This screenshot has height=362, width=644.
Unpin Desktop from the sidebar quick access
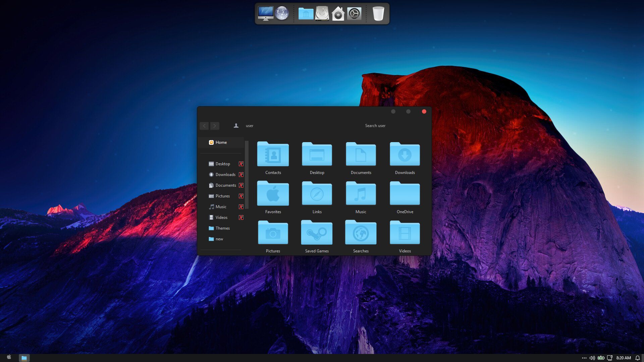click(241, 164)
